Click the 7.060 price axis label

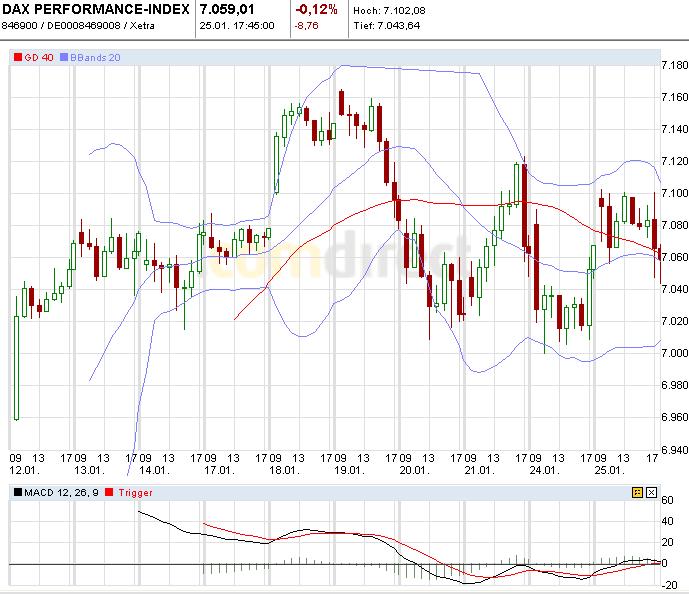(674, 257)
